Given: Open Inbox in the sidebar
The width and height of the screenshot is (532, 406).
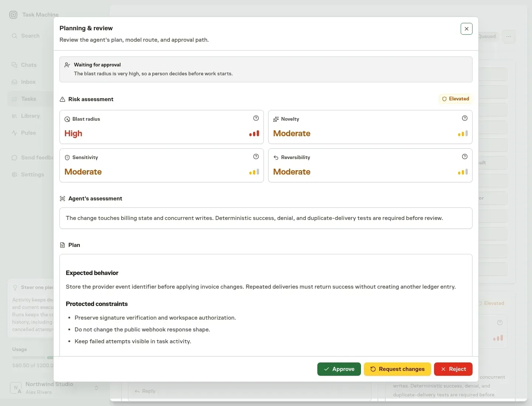Looking at the screenshot, I should coord(30,82).
